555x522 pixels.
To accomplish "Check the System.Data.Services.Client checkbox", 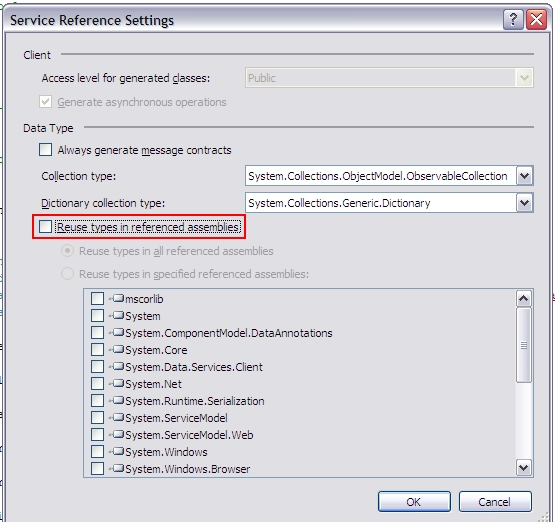I will coord(97,366).
